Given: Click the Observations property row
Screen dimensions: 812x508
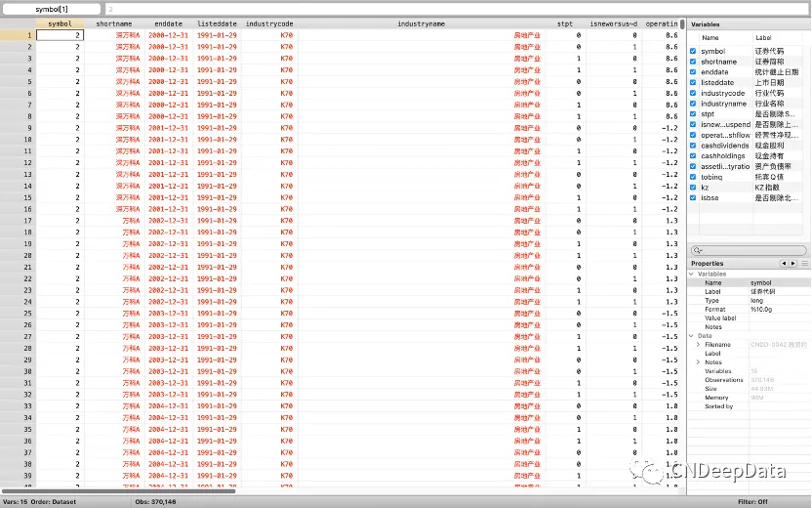Looking at the screenshot, I should 750,380.
